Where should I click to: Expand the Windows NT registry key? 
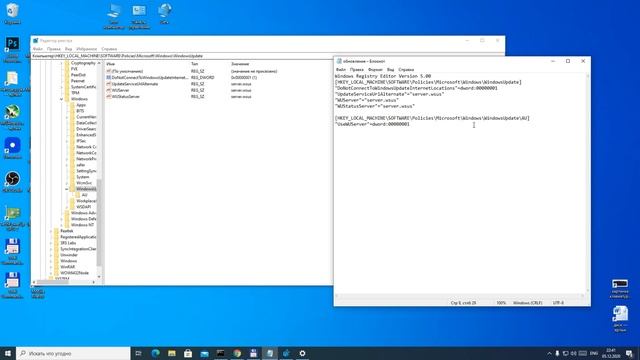click(62, 225)
